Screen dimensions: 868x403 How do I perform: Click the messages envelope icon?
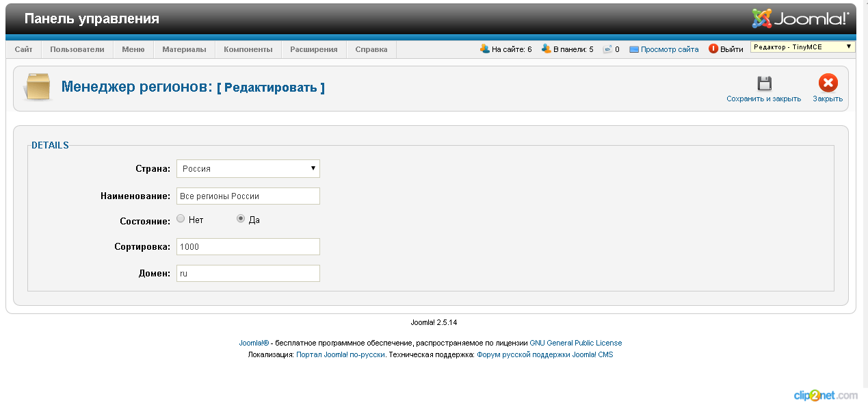click(x=607, y=49)
